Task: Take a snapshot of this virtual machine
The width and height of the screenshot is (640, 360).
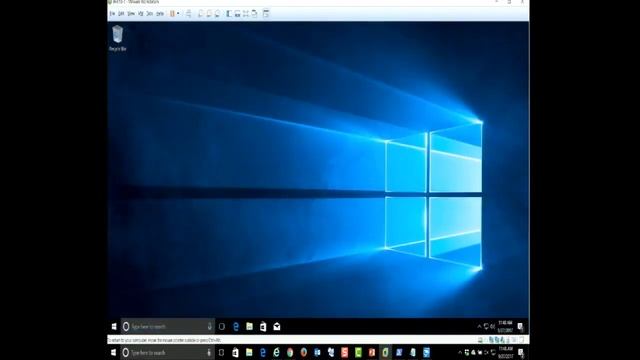Action: [200, 13]
